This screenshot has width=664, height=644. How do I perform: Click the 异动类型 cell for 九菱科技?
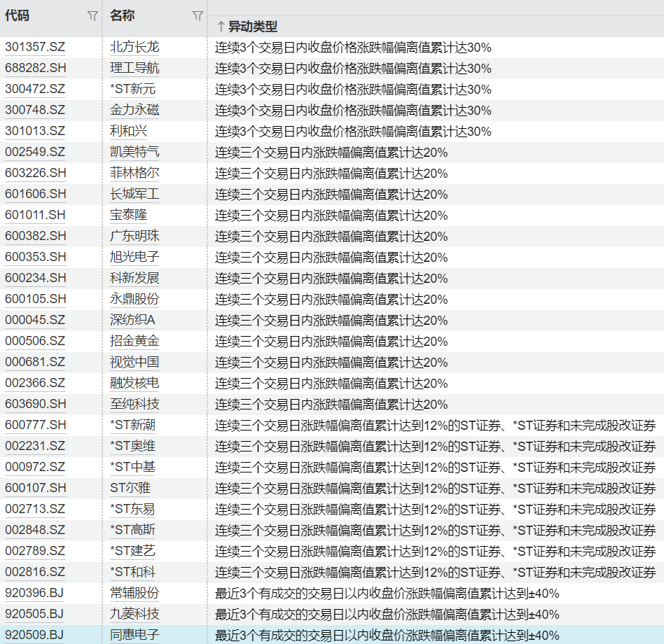387,615
